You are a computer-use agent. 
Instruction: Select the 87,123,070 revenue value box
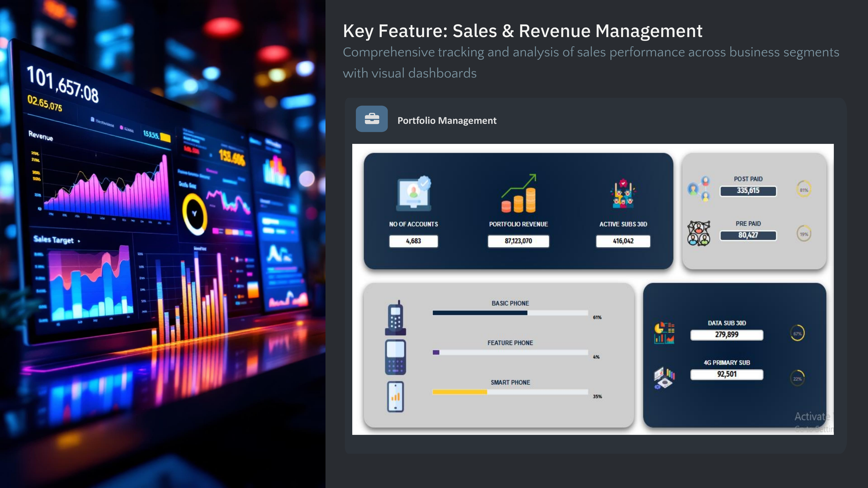tap(518, 241)
